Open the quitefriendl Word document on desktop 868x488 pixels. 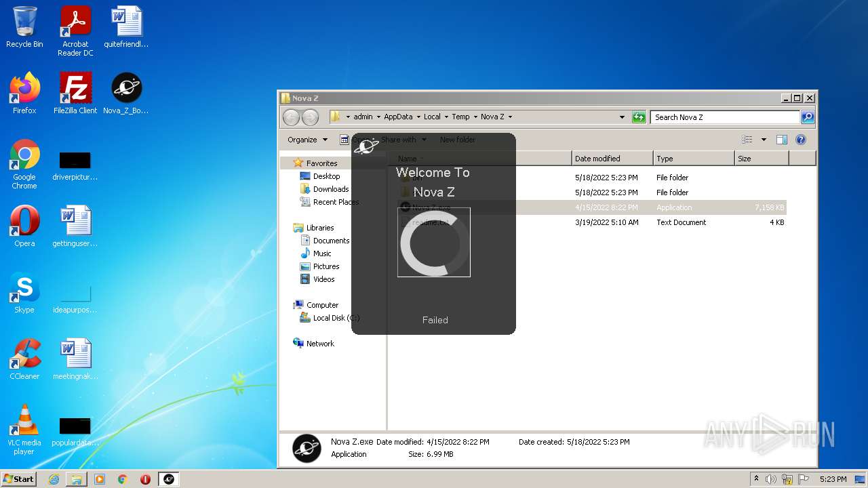tap(126, 28)
